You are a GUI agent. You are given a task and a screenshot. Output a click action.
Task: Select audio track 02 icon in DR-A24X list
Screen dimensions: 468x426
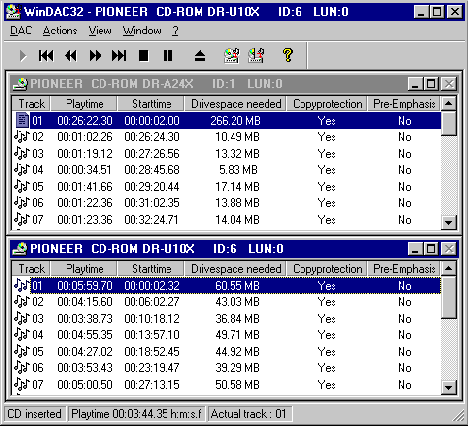point(22,137)
